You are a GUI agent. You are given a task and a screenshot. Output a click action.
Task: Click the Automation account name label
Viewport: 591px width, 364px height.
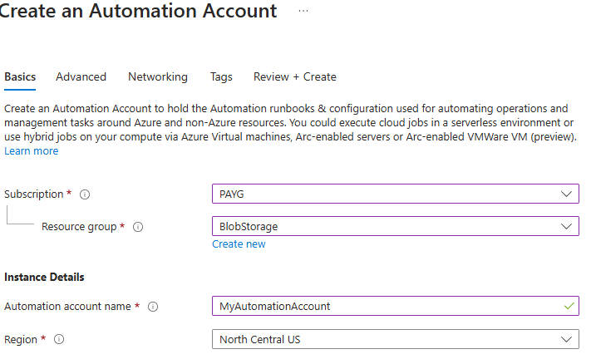pyautogui.click(x=67, y=307)
